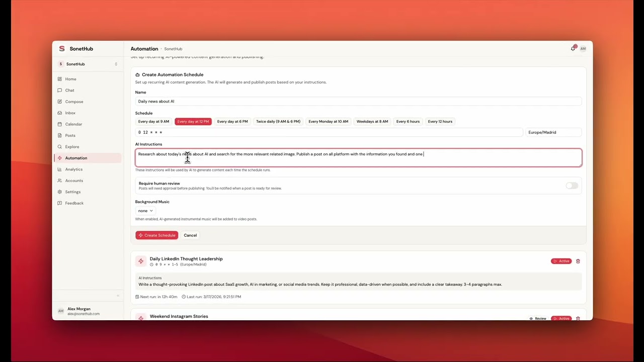Select Every day at 12 PM preset
The image size is (644, 362).
(193, 121)
